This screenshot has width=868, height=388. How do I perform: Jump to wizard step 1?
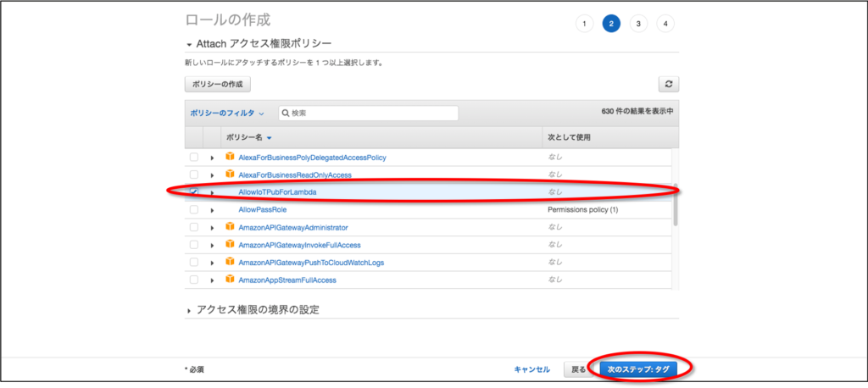click(583, 24)
